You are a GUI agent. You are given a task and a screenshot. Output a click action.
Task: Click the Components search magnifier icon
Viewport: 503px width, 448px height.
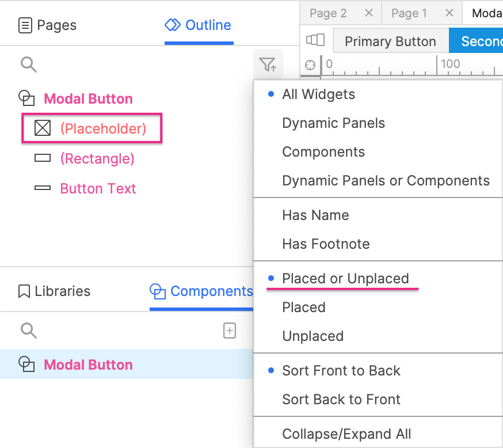point(29,331)
